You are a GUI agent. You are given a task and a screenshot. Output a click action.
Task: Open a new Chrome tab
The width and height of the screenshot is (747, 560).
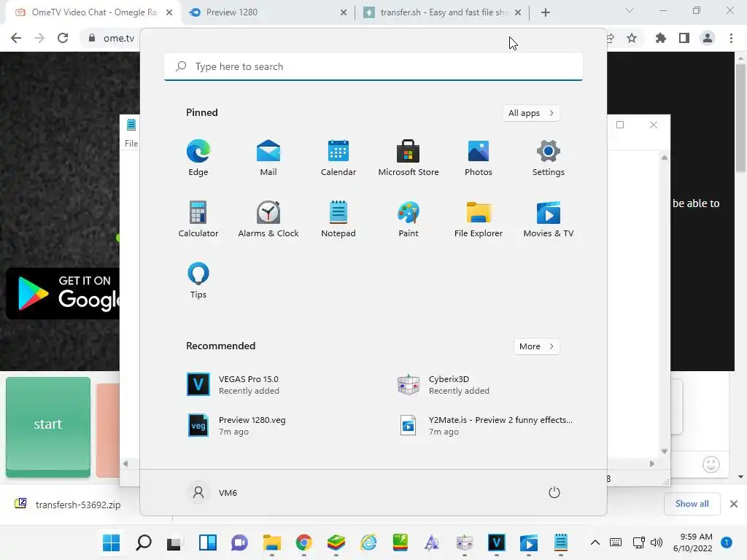[546, 13]
